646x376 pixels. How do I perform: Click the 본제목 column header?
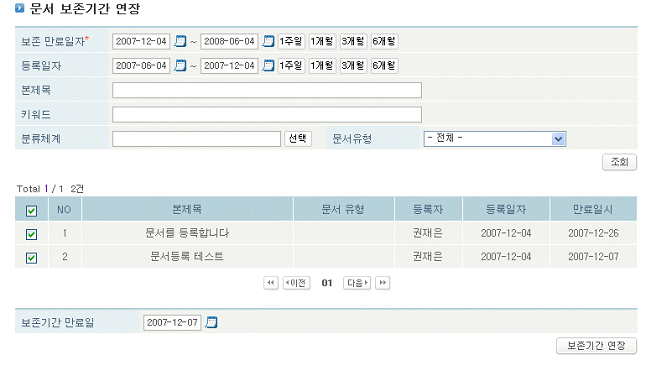click(x=187, y=210)
